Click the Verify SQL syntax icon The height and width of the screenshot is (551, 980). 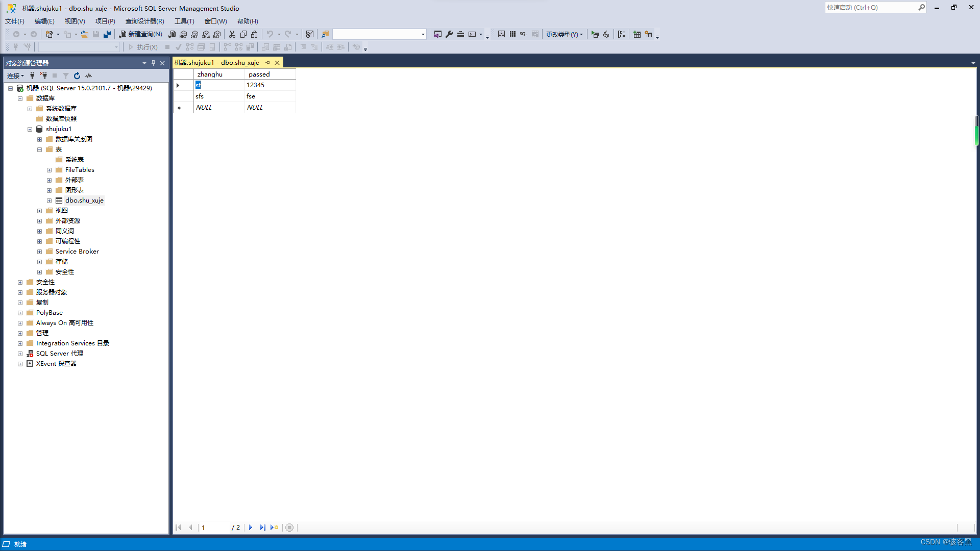(x=606, y=34)
